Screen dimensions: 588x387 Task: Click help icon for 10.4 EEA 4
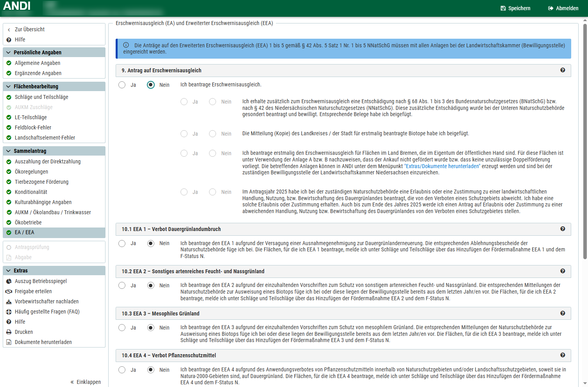coord(563,355)
